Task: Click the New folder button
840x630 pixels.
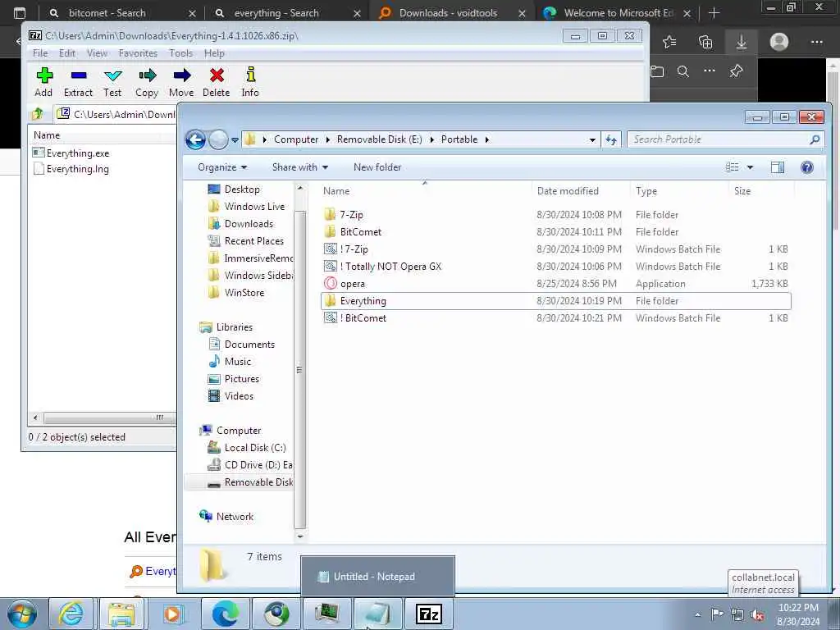Action: (x=377, y=167)
